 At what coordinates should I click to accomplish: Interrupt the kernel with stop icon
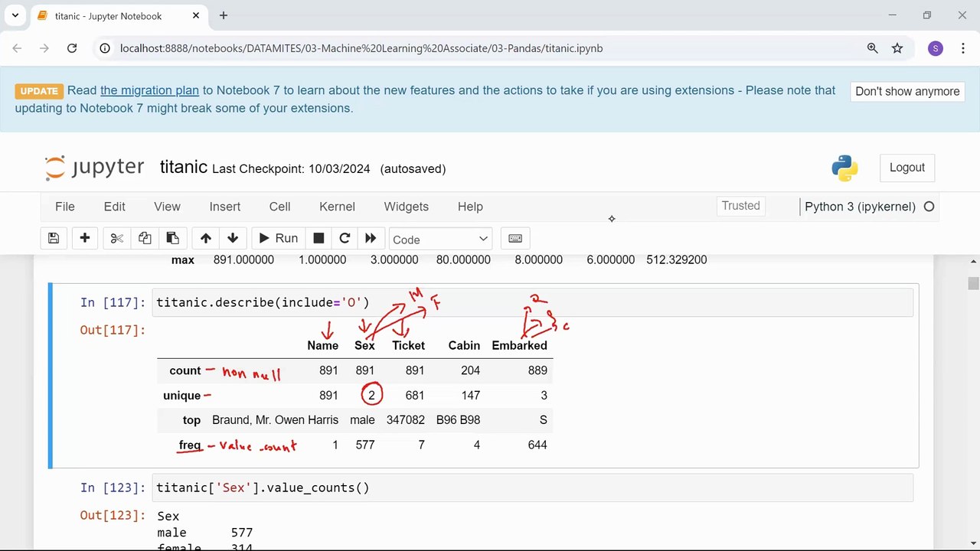tap(318, 239)
